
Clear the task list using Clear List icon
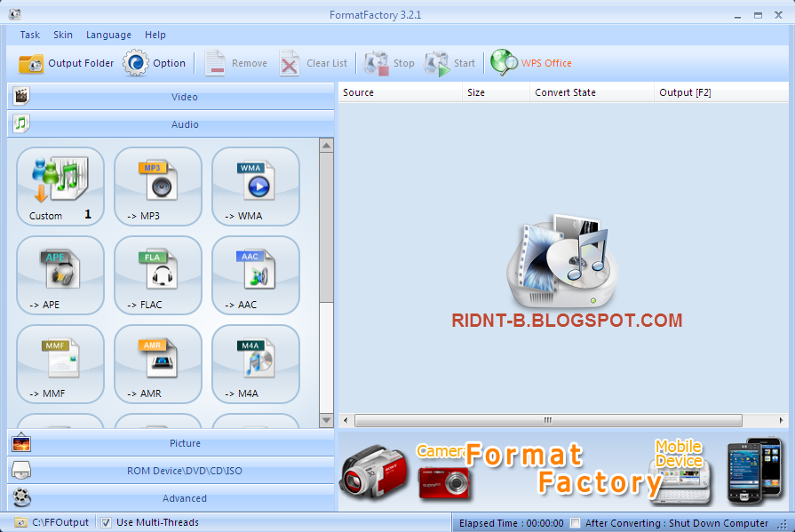313,62
